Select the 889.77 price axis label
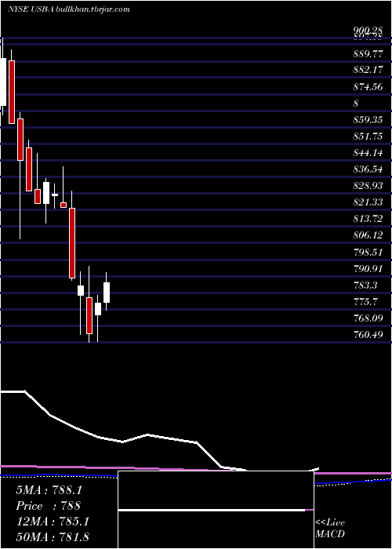The image size is (392, 549). tap(368, 54)
